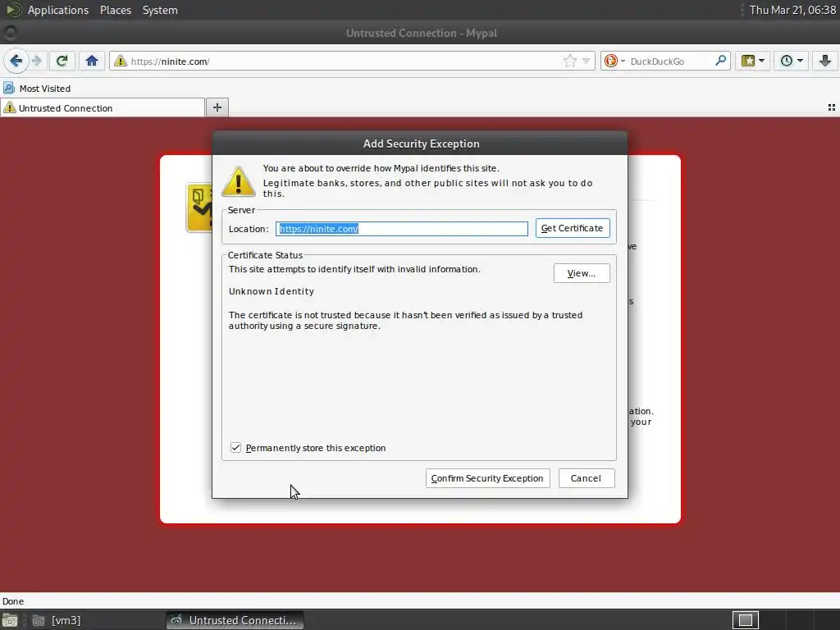Click the MATE logo in top panel
Image resolution: width=840 pixels, height=630 pixels.
pyautogui.click(x=13, y=10)
